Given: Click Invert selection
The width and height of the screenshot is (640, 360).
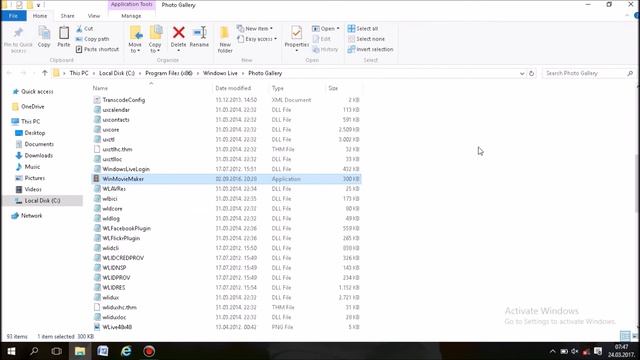Looking at the screenshot, I should pyautogui.click(x=371, y=49).
